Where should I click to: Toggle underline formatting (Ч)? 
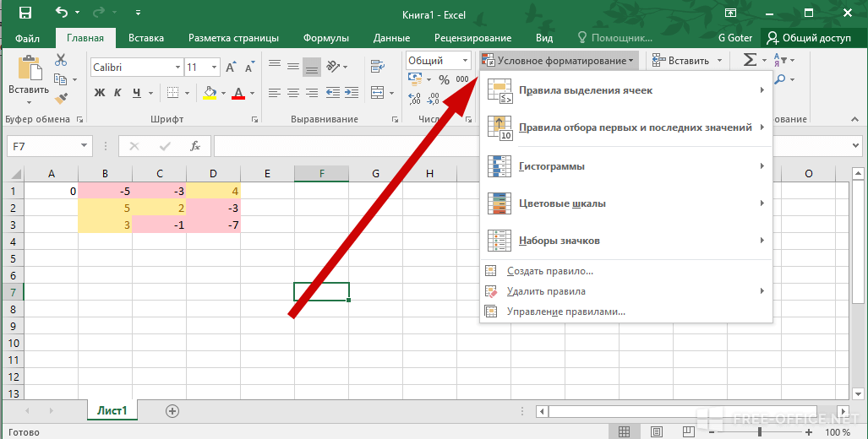click(x=136, y=93)
